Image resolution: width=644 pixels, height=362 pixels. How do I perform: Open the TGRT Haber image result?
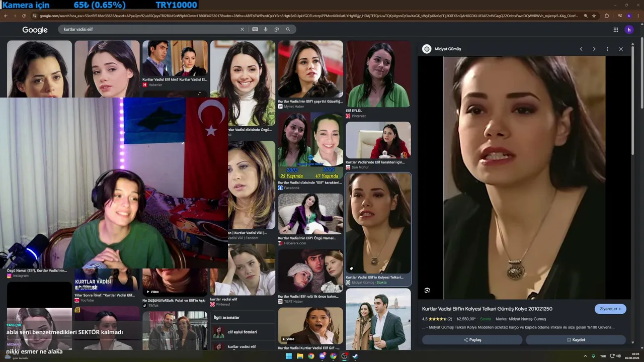point(310,276)
